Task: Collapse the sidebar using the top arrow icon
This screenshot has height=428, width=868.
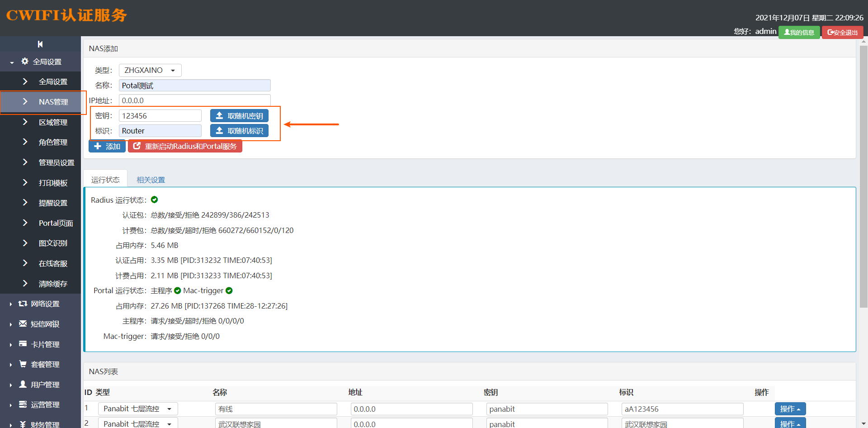Action: tap(40, 44)
